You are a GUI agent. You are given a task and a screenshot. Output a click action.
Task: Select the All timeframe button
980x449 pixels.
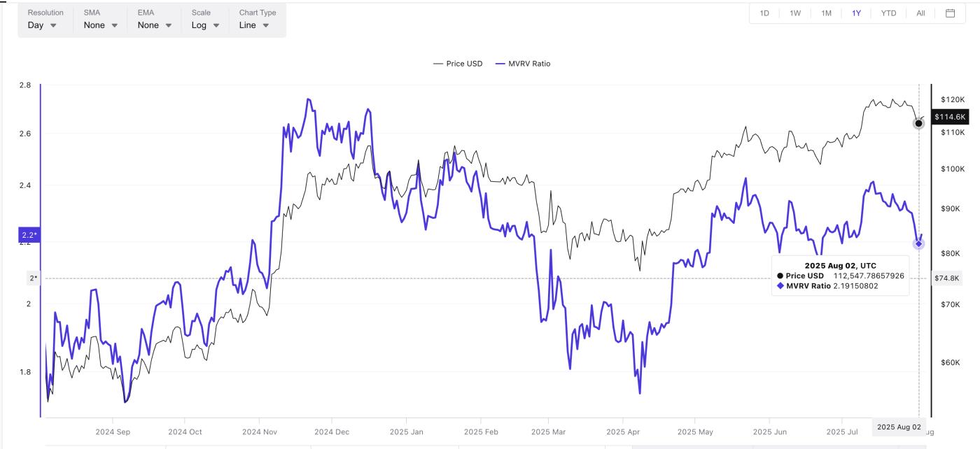click(x=920, y=13)
